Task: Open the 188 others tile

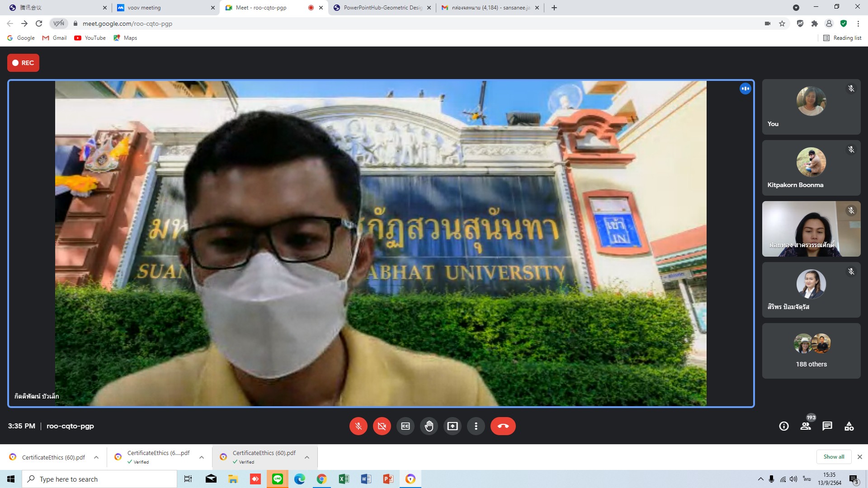Action: click(x=811, y=351)
